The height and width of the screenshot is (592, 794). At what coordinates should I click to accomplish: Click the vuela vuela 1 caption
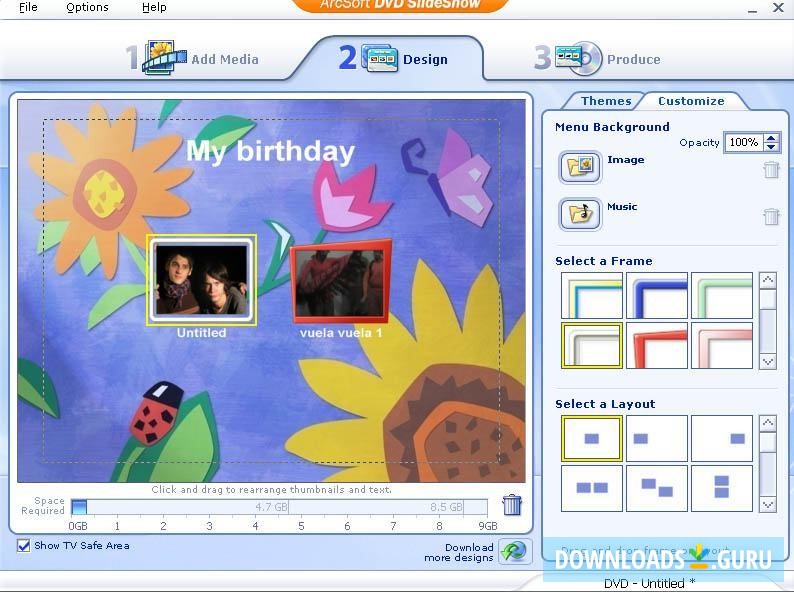click(x=341, y=333)
